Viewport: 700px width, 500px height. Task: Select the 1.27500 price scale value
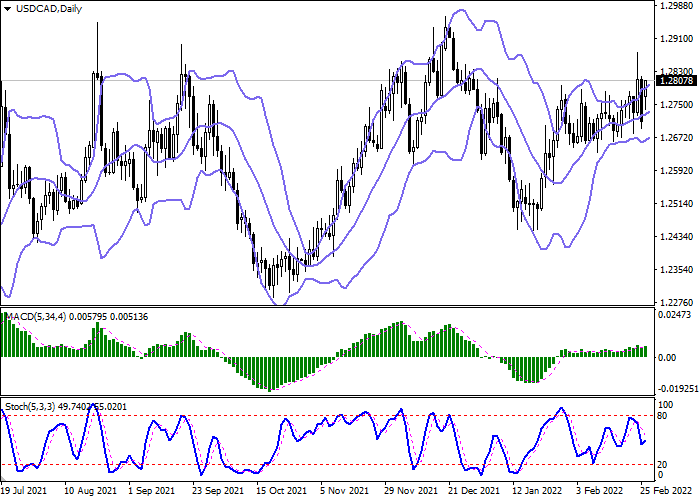[x=676, y=104]
